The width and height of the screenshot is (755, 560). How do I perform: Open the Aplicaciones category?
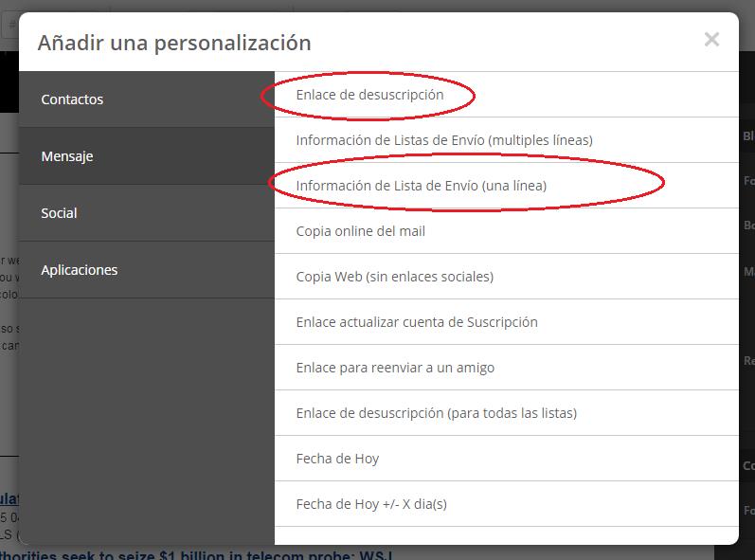[147, 270]
